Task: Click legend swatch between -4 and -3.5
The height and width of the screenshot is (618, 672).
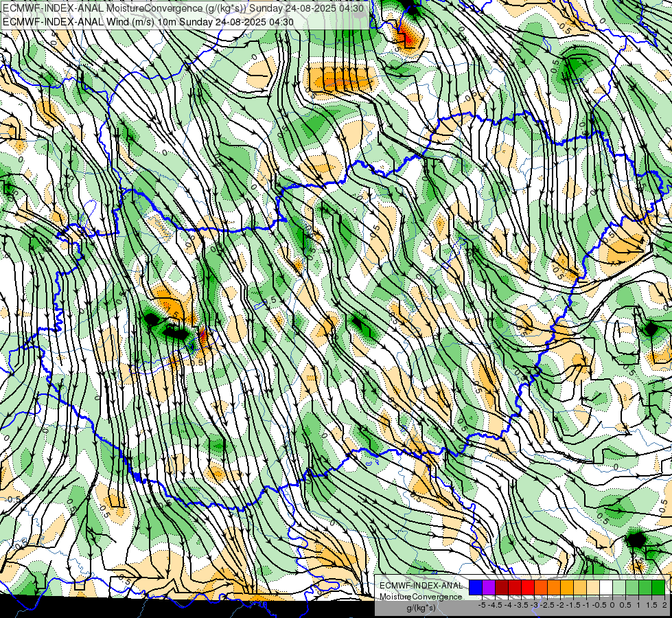Action: tap(515, 587)
